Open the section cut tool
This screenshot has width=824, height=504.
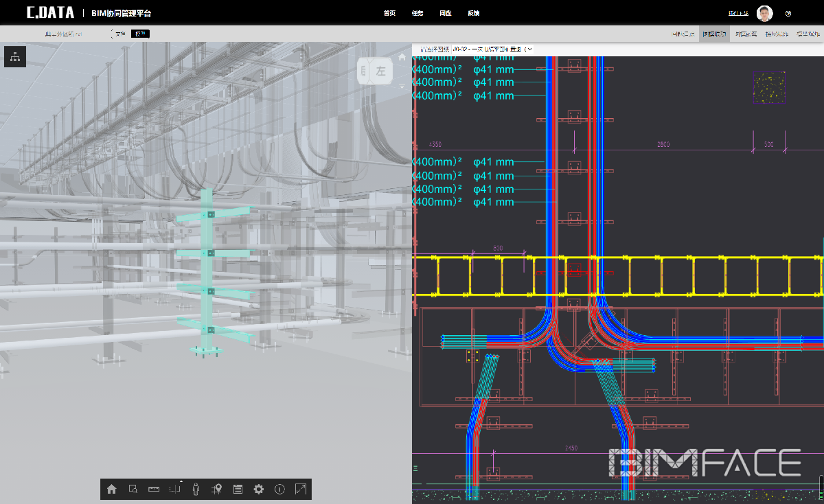coord(175,490)
